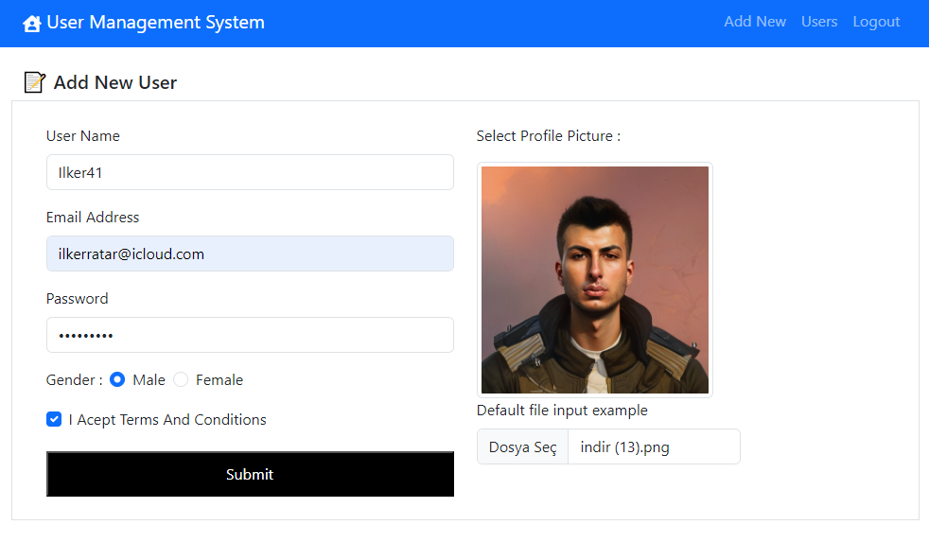Click the notepad icon beside Add New User
The height and width of the screenshot is (560, 929).
click(x=34, y=82)
